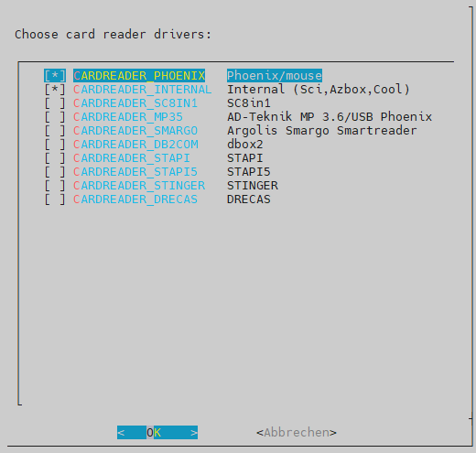Click the STAPI description text
Viewport: 476px width, 453px height.
pyautogui.click(x=245, y=158)
